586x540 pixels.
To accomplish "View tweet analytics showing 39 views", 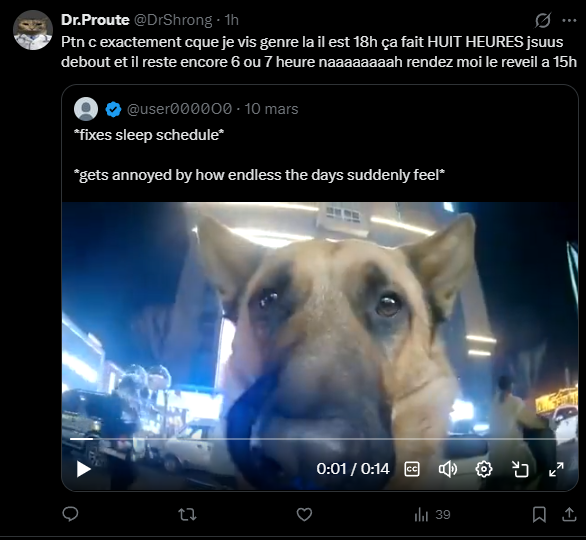I will click(432, 515).
